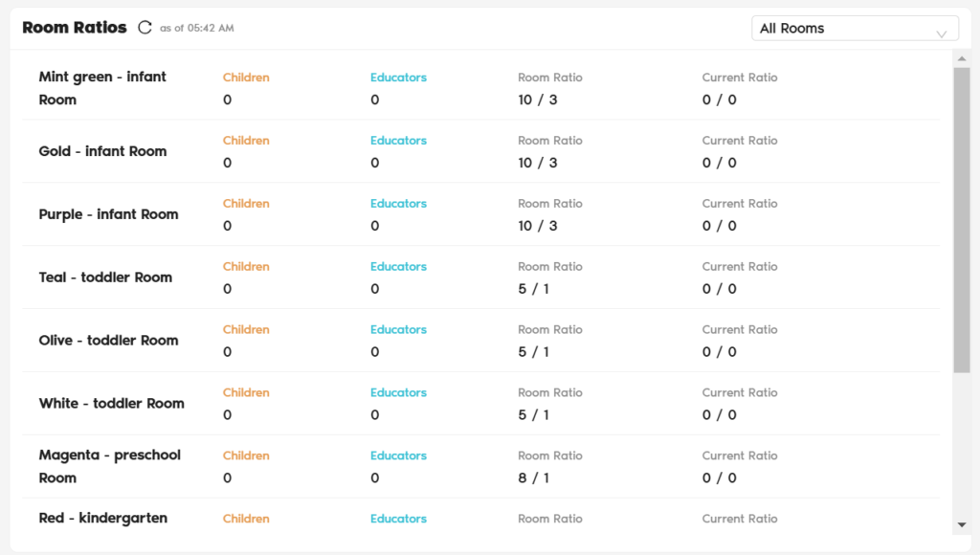Click scrollbar up arrow
This screenshot has width=980, height=555.
click(962, 58)
